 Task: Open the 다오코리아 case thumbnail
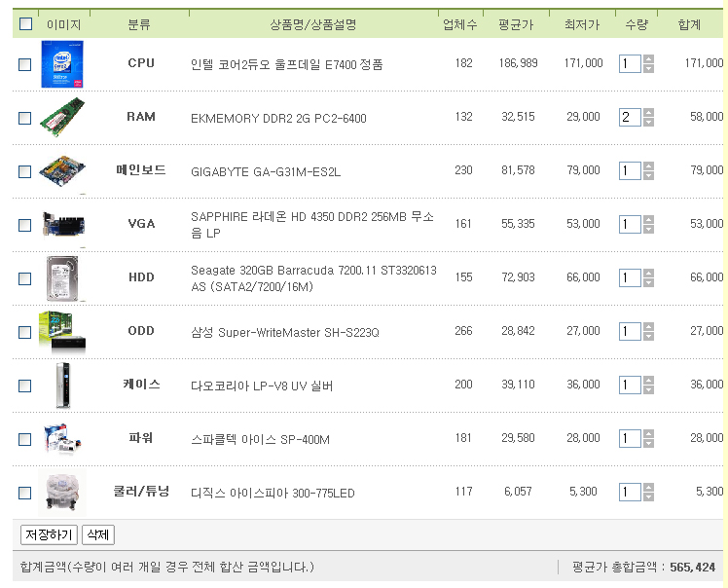click(x=63, y=386)
